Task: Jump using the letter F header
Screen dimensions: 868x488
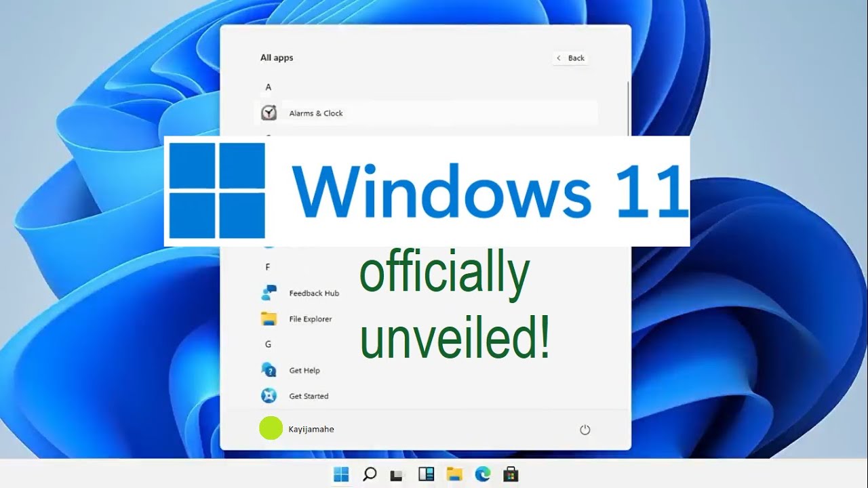Action: tap(268, 267)
